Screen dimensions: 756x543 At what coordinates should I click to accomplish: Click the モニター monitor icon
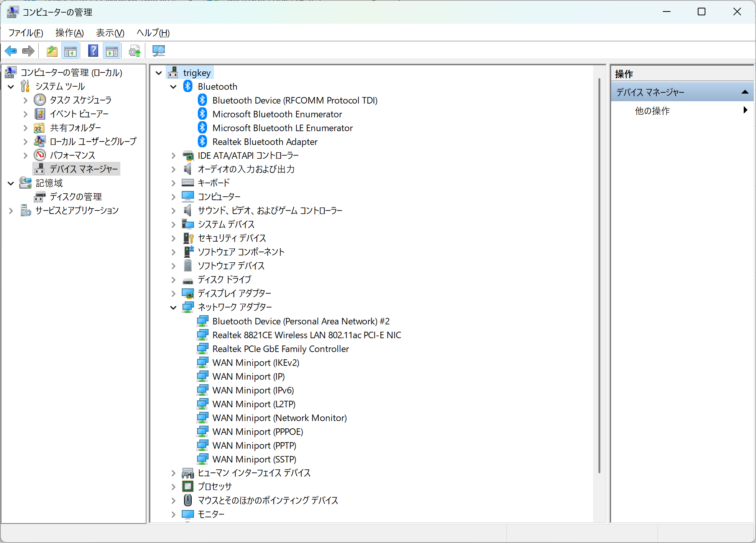(188, 514)
